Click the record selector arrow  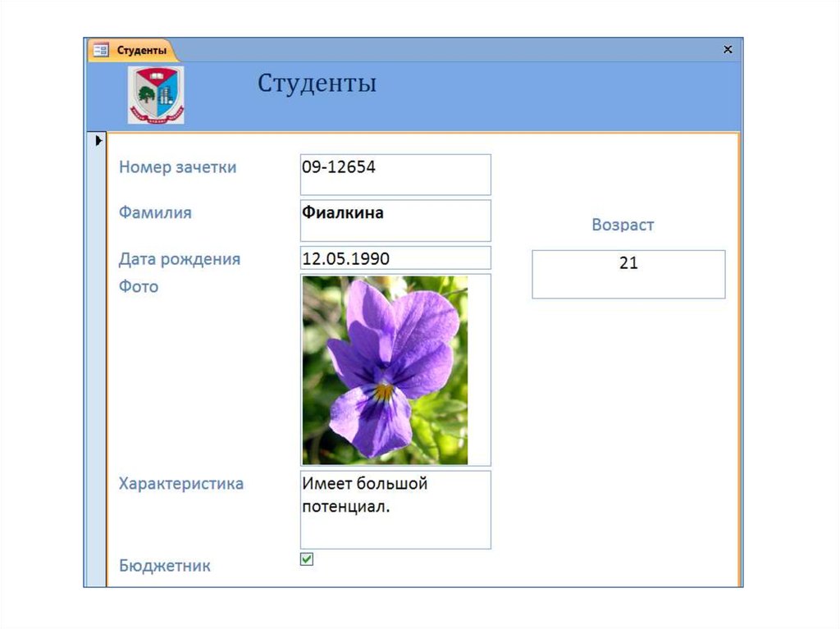[x=98, y=141]
